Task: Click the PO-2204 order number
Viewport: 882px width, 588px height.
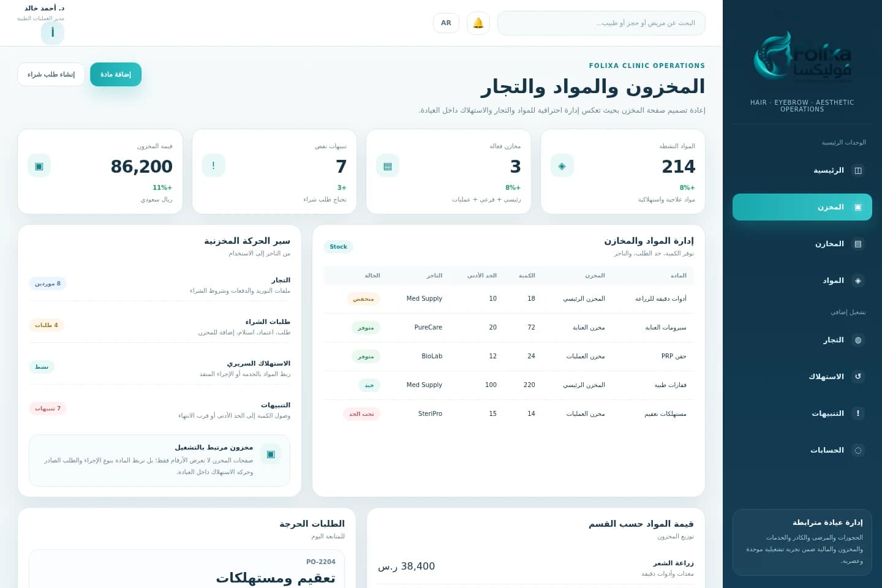Action: click(x=321, y=562)
